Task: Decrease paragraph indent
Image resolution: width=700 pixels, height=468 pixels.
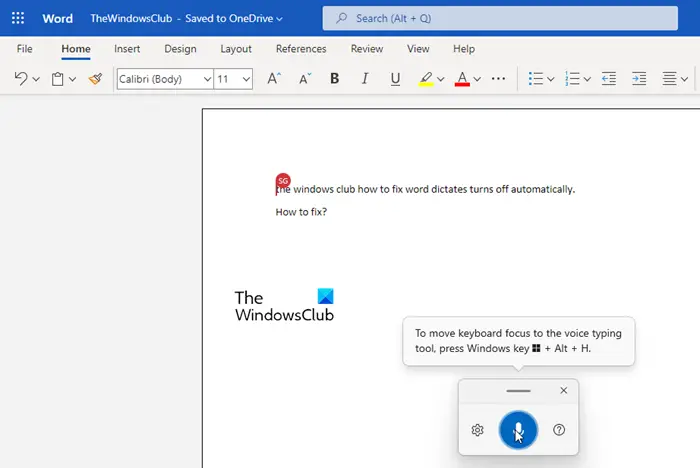Action: coord(608,79)
